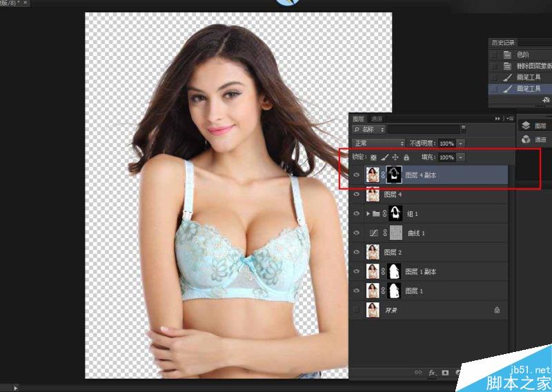Select the mask thumbnail of 曲线 1
The image size is (552, 392).
coord(396,233)
